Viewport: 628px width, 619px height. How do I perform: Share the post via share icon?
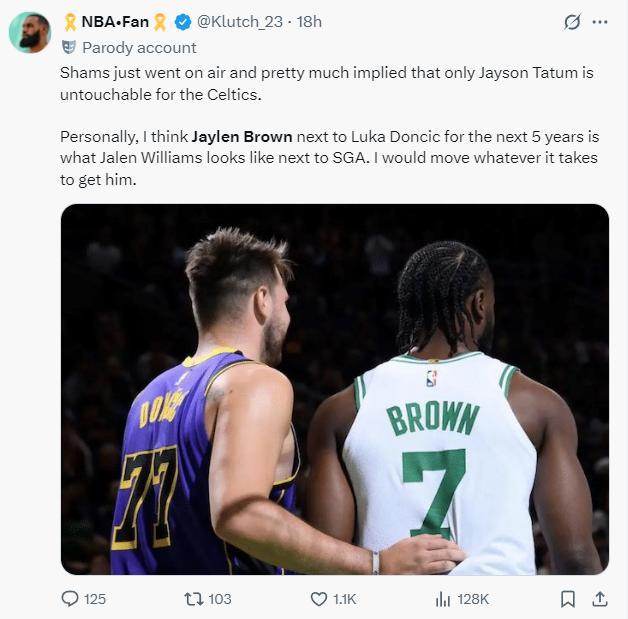point(600,598)
